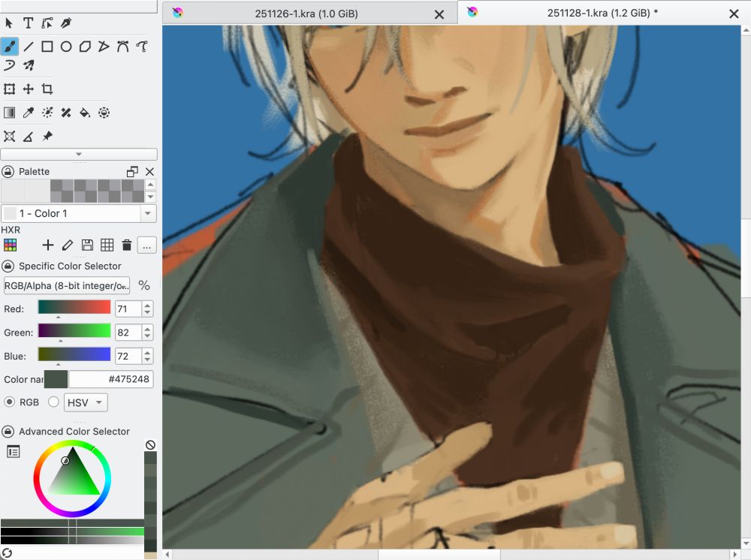Delete a palette swatch with trash icon
Viewport: 751px width, 560px height.
pos(126,245)
